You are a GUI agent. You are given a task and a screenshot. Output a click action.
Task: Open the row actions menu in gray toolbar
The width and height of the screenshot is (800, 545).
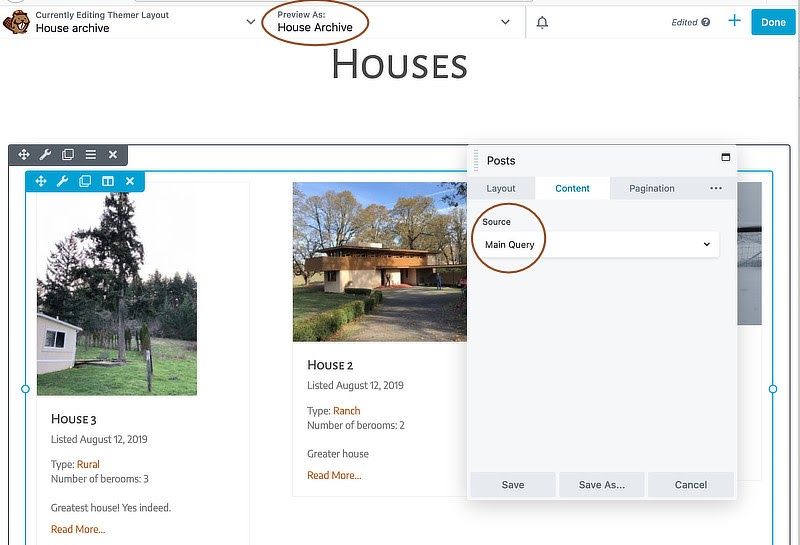pyautogui.click(x=90, y=154)
